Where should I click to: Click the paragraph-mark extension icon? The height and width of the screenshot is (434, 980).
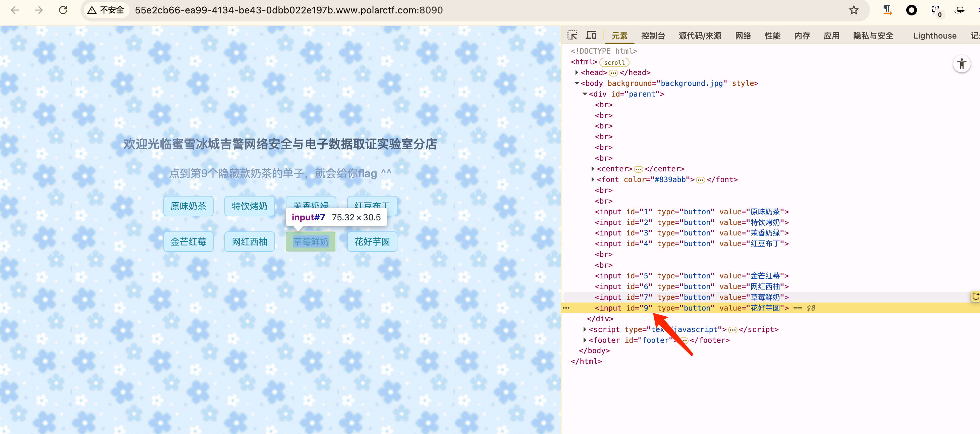(887, 10)
